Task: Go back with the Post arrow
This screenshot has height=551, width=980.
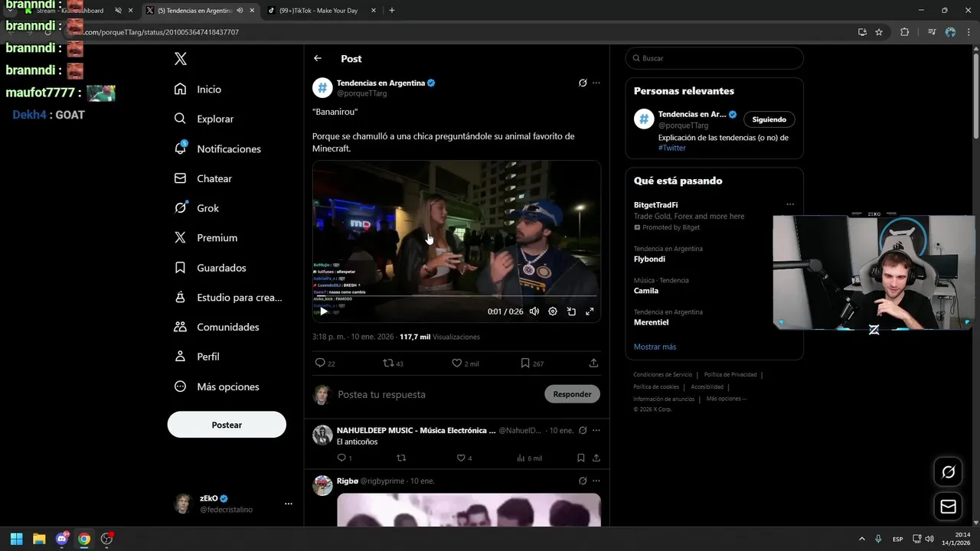Action: tap(318, 58)
